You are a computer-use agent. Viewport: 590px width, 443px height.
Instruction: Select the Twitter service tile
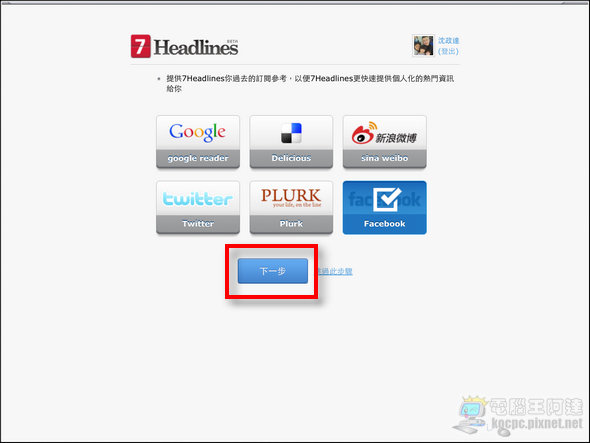coord(198,207)
